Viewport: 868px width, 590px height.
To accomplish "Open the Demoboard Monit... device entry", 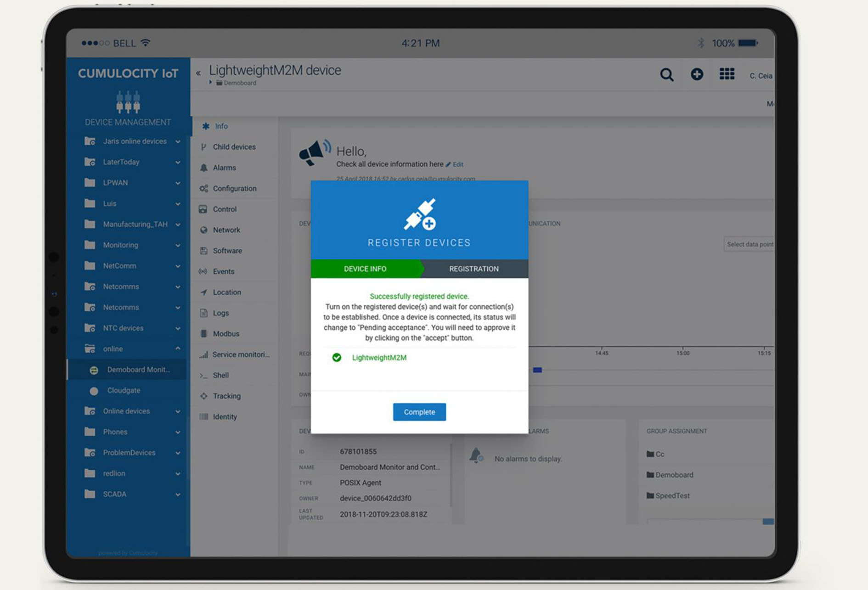I will [138, 370].
